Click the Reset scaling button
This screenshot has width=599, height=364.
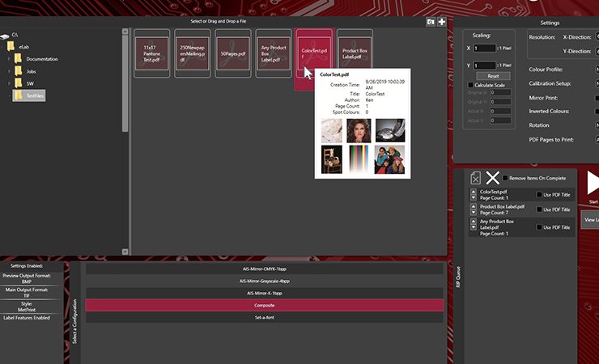(493, 75)
